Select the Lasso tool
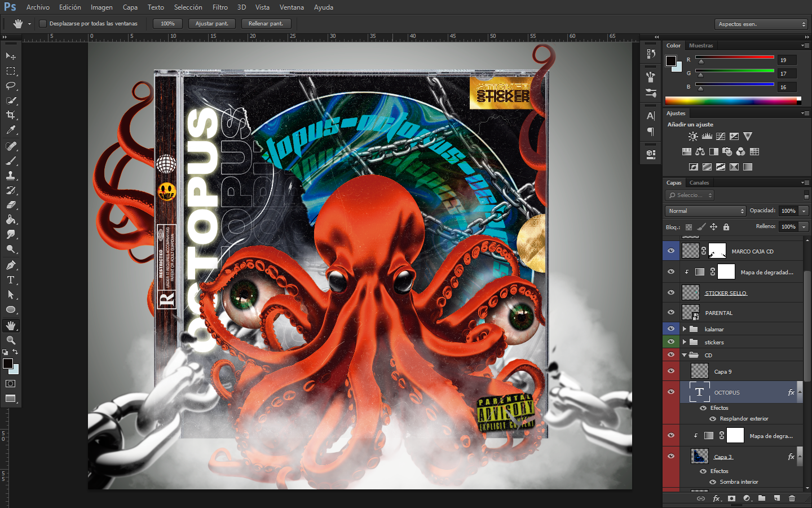812x508 pixels. [x=11, y=86]
